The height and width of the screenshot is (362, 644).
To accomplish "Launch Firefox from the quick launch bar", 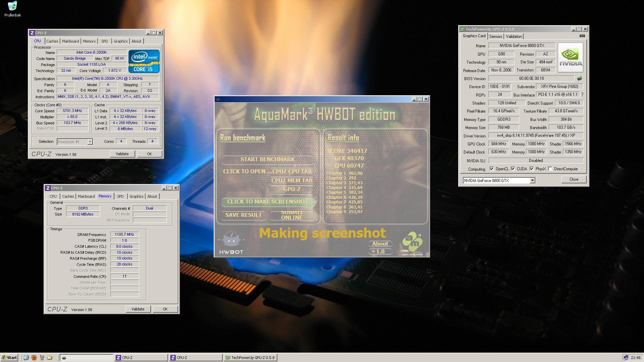I will point(34,358).
